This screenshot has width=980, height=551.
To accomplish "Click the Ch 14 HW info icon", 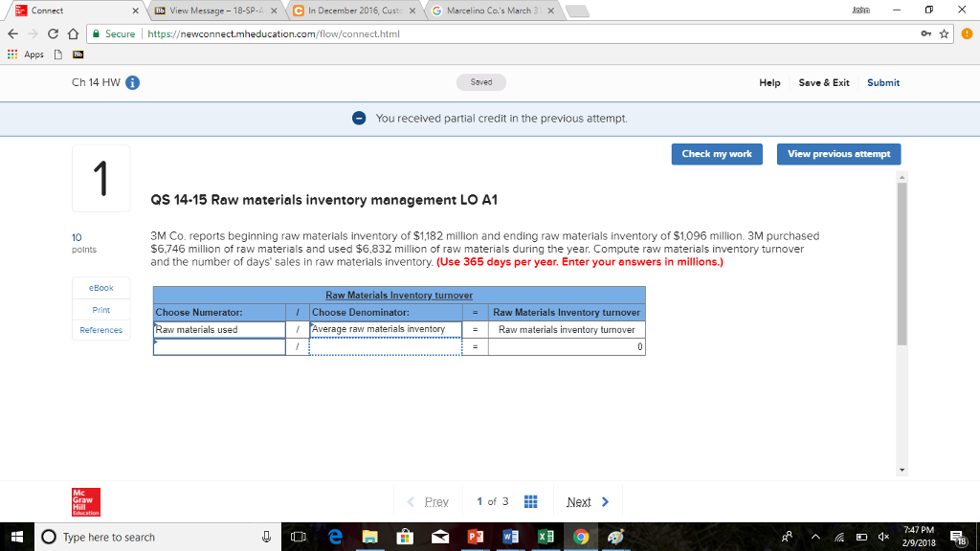I will pos(132,82).
